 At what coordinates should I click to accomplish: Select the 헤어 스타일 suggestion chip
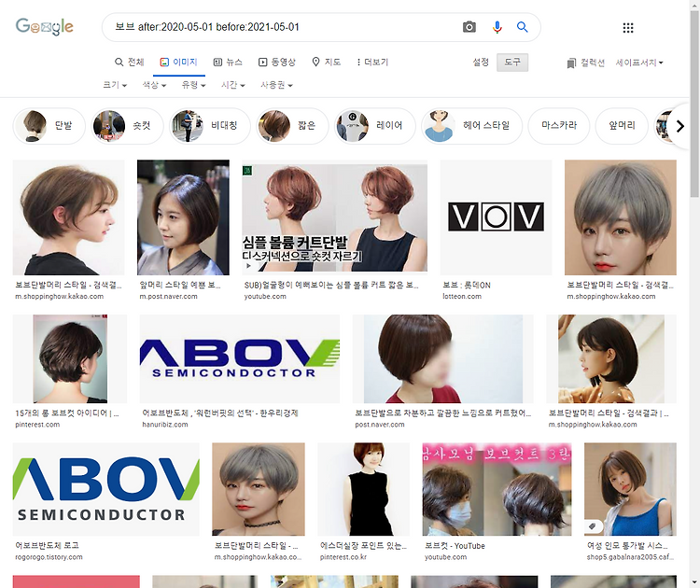471,126
